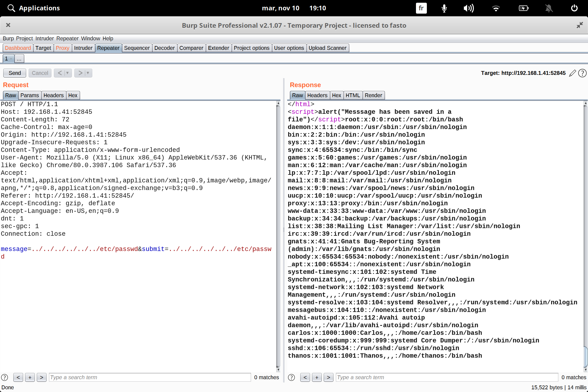Expand the back history dropdown arrow
The height and width of the screenshot is (392, 588).
[x=68, y=73]
